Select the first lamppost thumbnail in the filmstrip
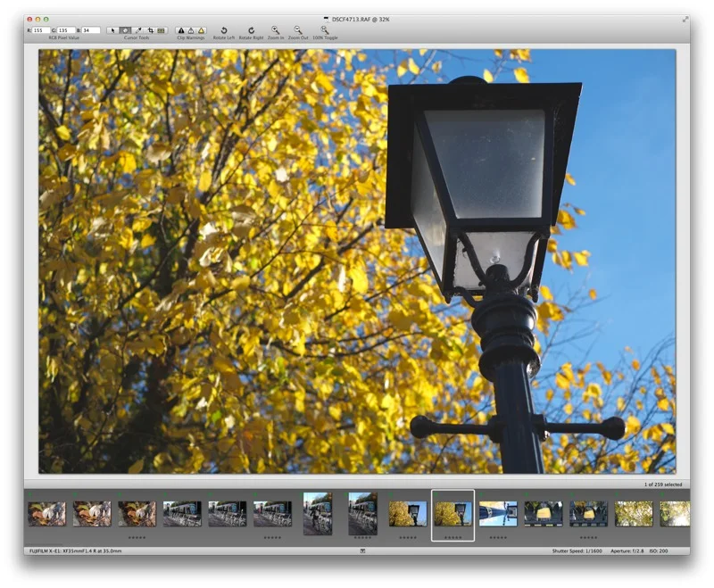Viewport: 714px width, 588px height. 407,513
